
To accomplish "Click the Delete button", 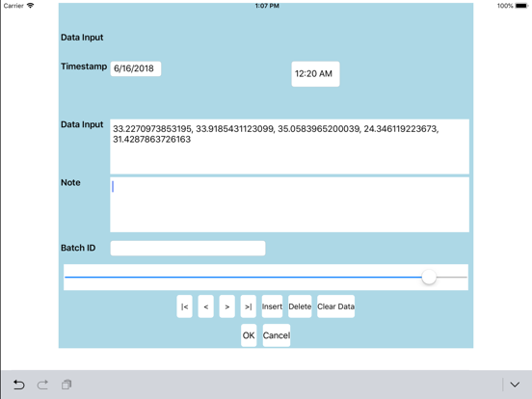I will (300, 306).
